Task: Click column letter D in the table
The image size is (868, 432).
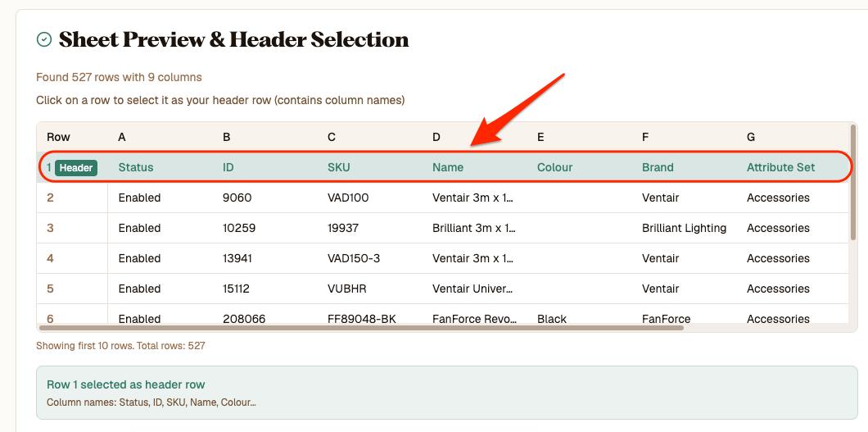Action: [x=436, y=137]
